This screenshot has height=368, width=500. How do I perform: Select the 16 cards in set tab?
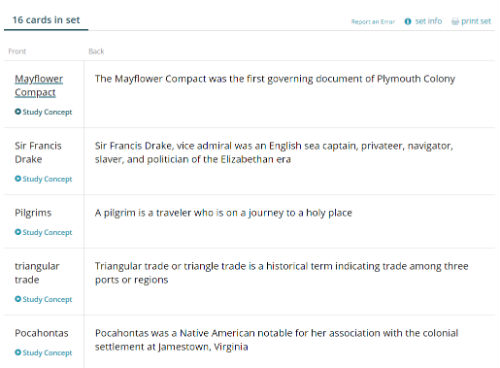(x=46, y=20)
